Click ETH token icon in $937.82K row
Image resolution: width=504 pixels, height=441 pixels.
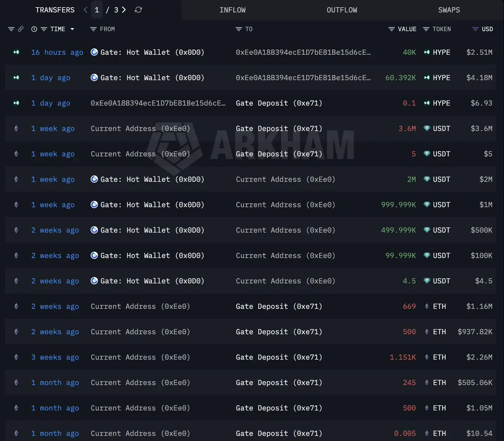pyautogui.click(x=427, y=332)
